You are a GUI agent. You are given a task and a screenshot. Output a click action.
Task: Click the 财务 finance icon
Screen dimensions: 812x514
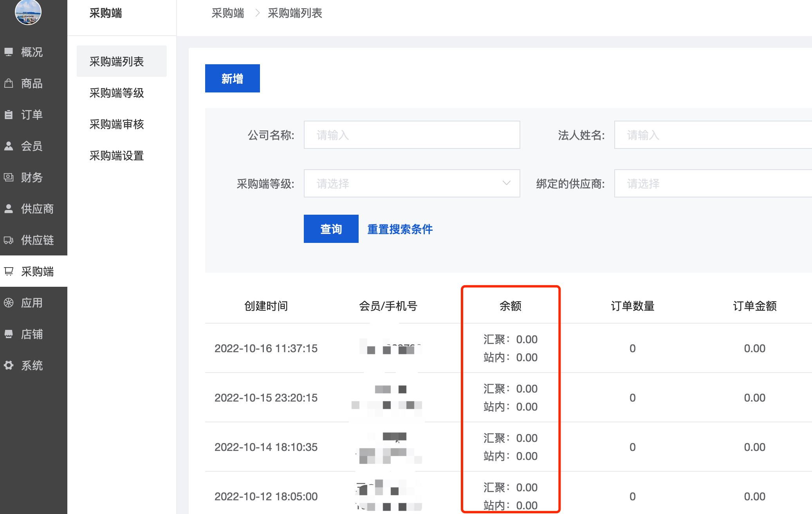pos(9,177)
